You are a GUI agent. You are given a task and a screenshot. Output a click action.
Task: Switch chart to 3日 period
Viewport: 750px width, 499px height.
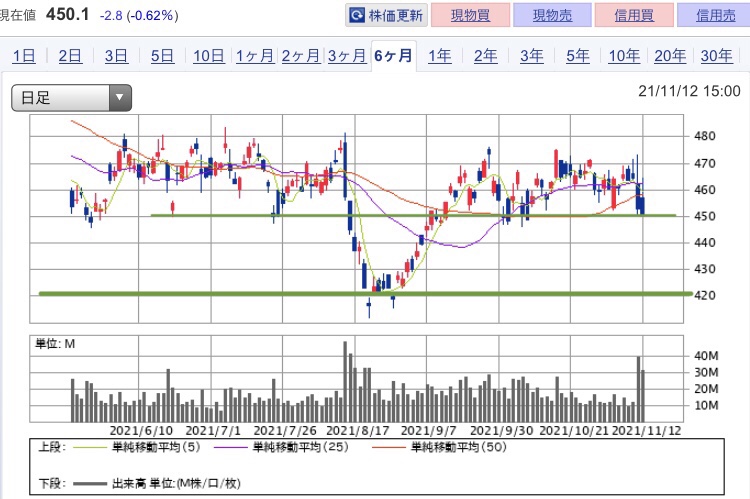(x=116, y=56)
